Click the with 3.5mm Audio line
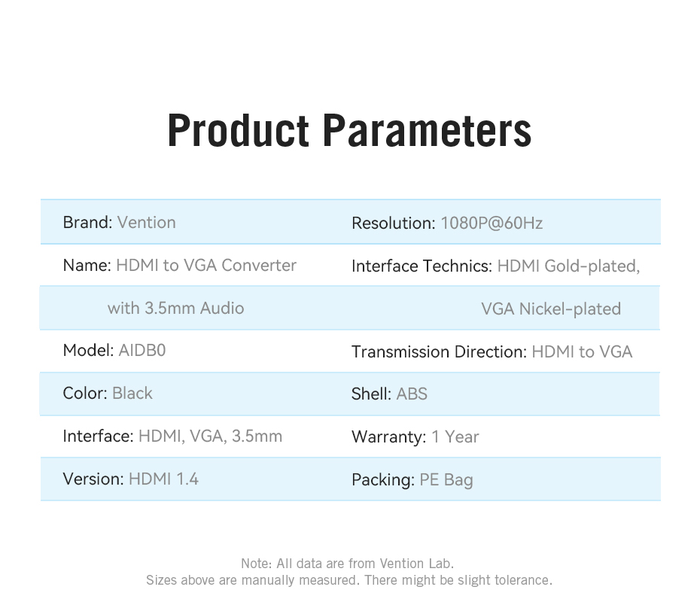700x602 pixels. tap(175, 309)
